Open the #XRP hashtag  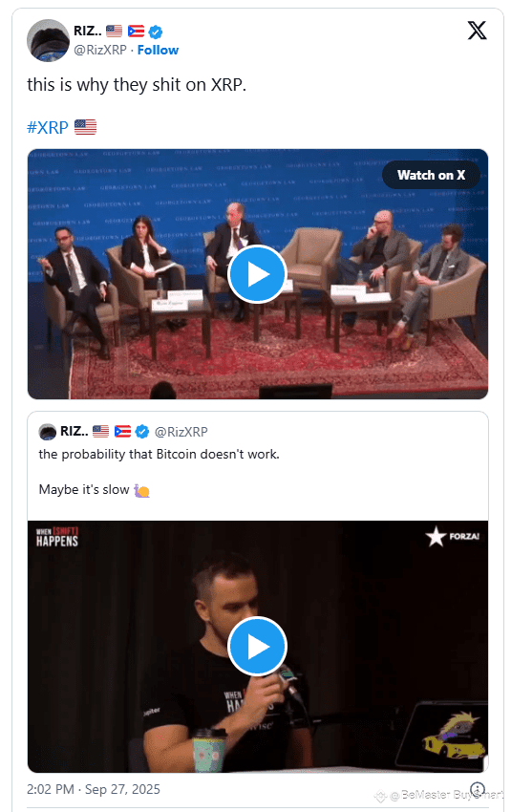(48, 127)
